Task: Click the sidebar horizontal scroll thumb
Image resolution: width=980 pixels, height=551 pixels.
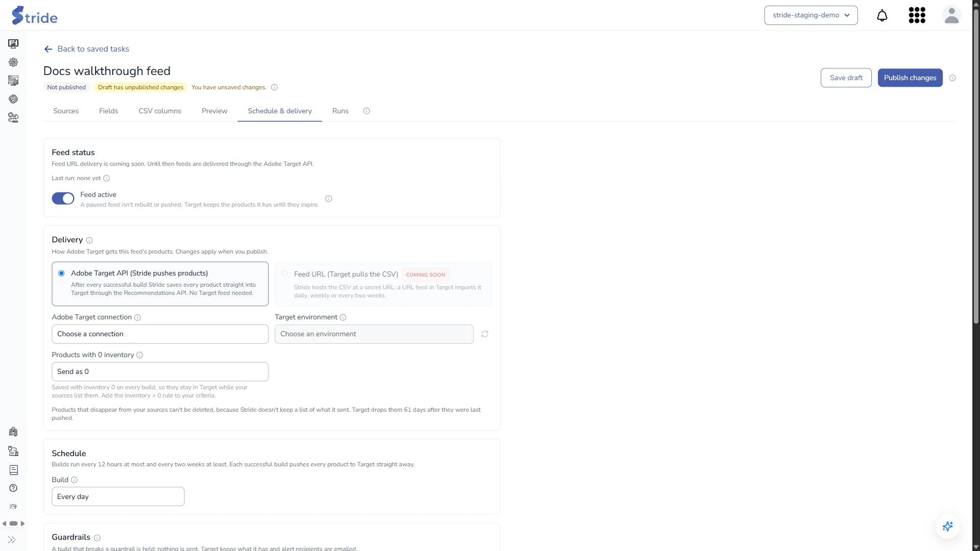Action: tap(13, 524)
